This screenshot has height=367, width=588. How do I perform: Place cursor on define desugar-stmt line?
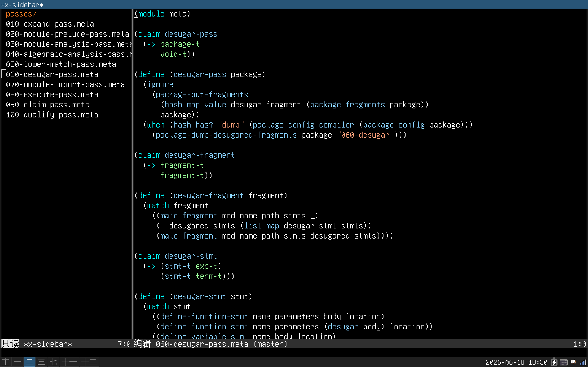click(x=193, y=296)
